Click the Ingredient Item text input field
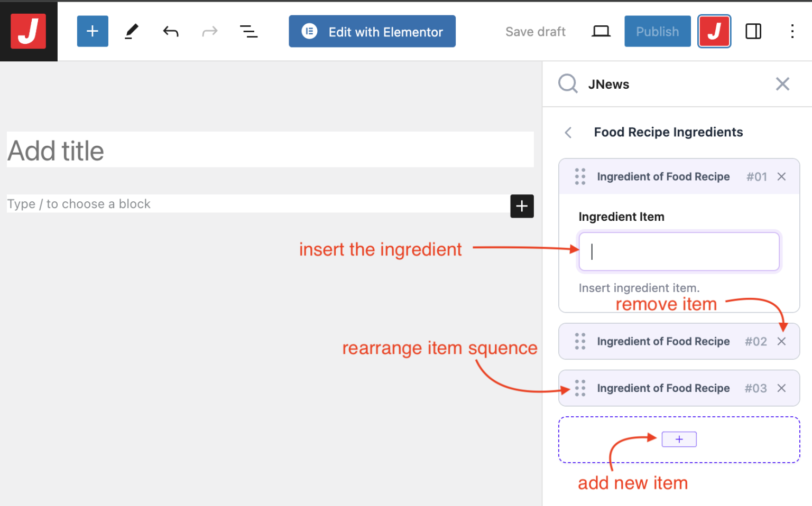812x506 pixels. (x=679, y=251)
